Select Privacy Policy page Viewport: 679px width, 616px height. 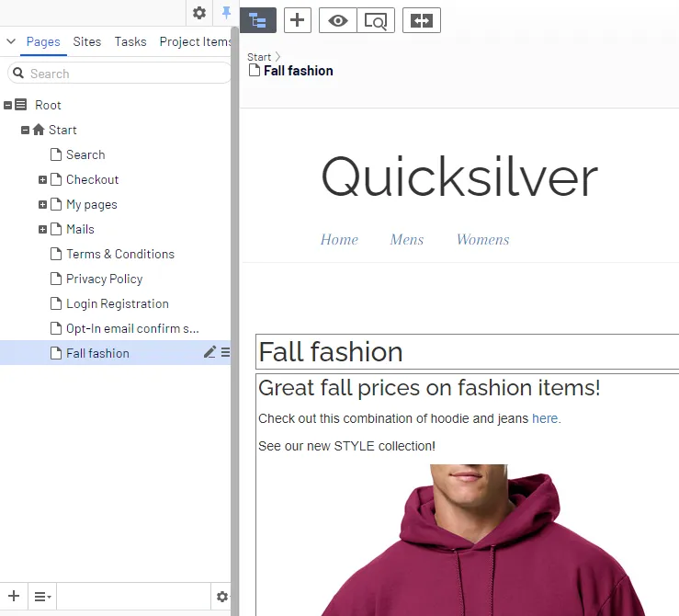[x=105, y=279]
